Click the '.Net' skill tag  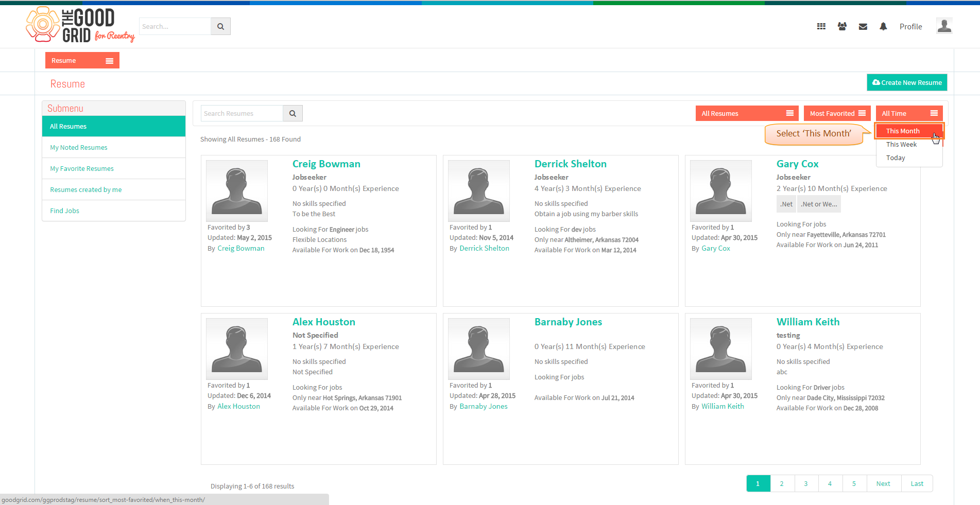786,204
